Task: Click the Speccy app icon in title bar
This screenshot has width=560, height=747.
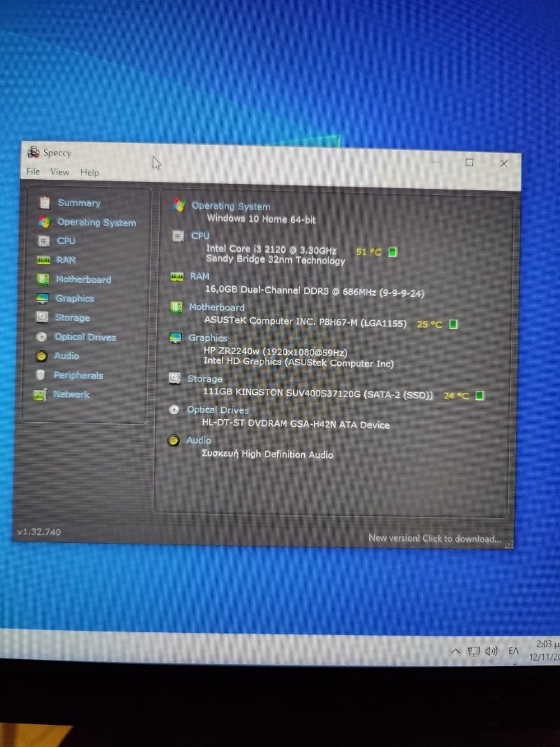Action: point(33,152)
